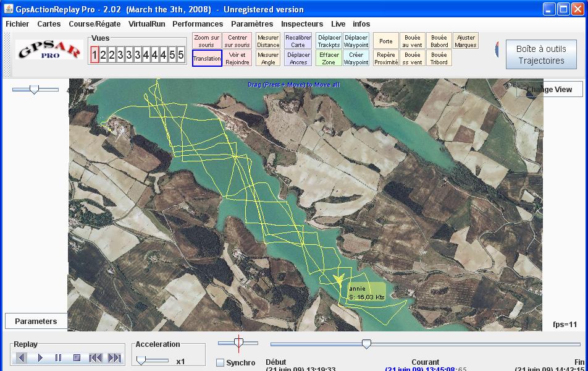588x371 pixels.
Task: Choose Repère Proximité tool
Action: (x=386, y=58)
